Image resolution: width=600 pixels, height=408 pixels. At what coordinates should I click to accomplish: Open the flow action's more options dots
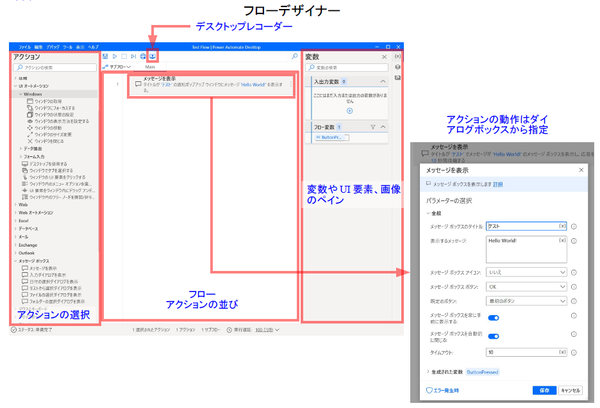pos(291,84)
